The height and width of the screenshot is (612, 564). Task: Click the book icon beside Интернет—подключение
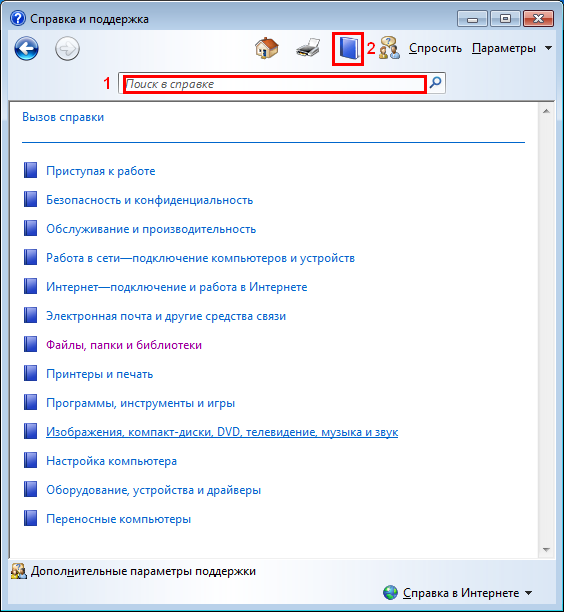click(30, 286)
